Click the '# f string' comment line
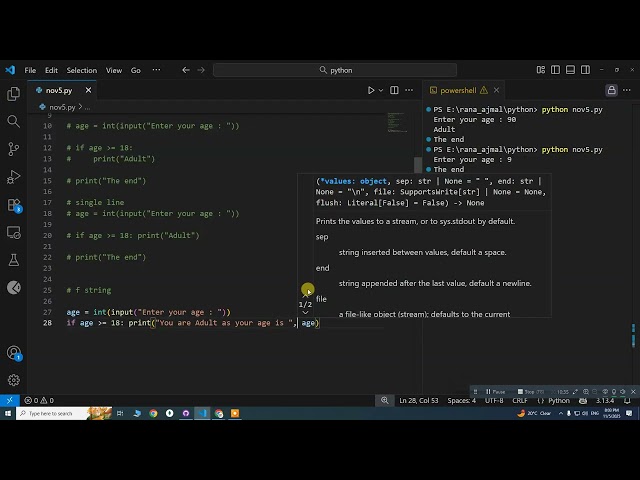The width and height of the screenshot is (640, 480). (89, 290)
